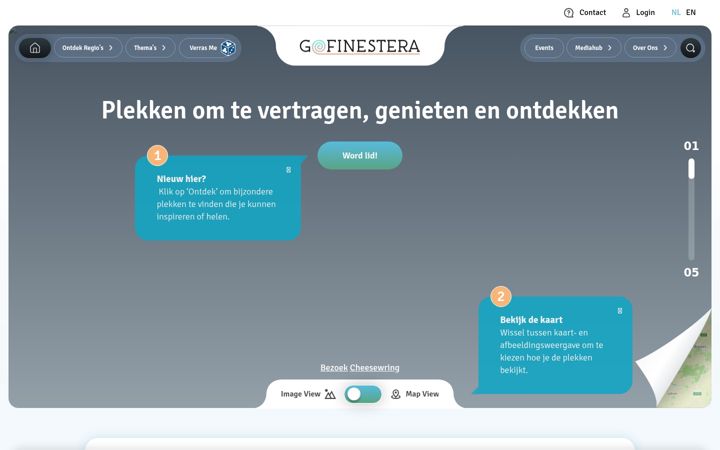Open the Bezoek Cheesewring link
720x450 pixels.
pos(360,368)
